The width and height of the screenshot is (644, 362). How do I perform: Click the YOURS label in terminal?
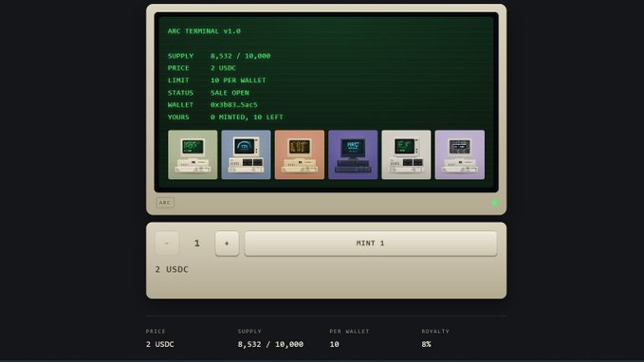pos(178,118)
